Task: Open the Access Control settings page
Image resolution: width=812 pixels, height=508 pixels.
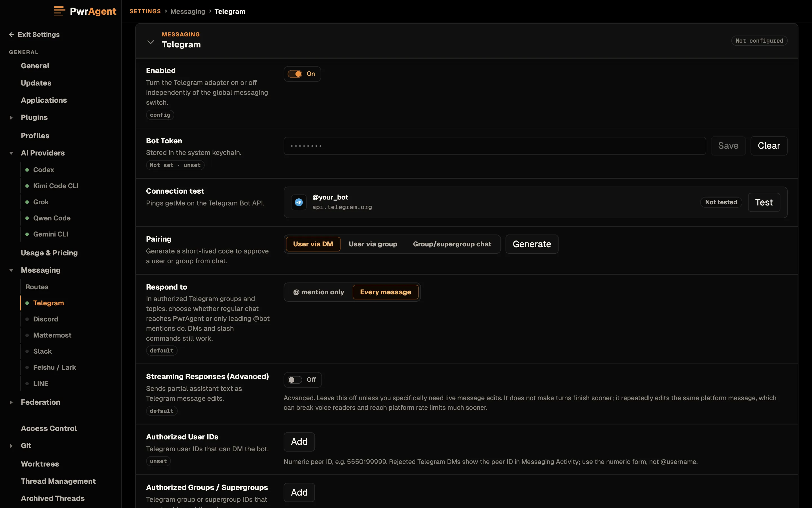Action: pos(49,428)
